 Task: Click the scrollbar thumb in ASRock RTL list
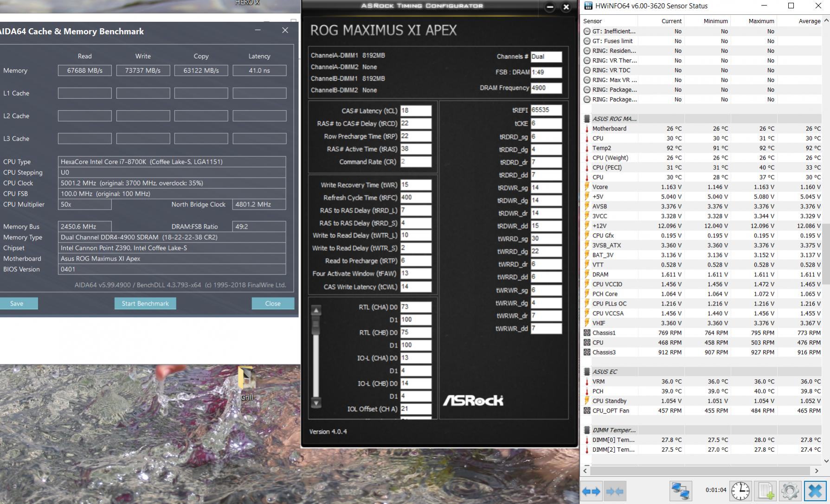point(316,325)
